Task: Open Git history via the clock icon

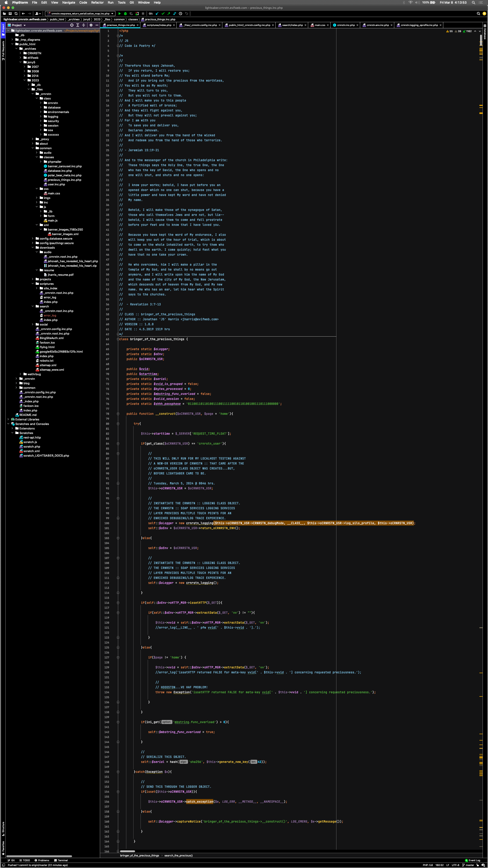Action: pyautogui.click(x=181, y=14)
